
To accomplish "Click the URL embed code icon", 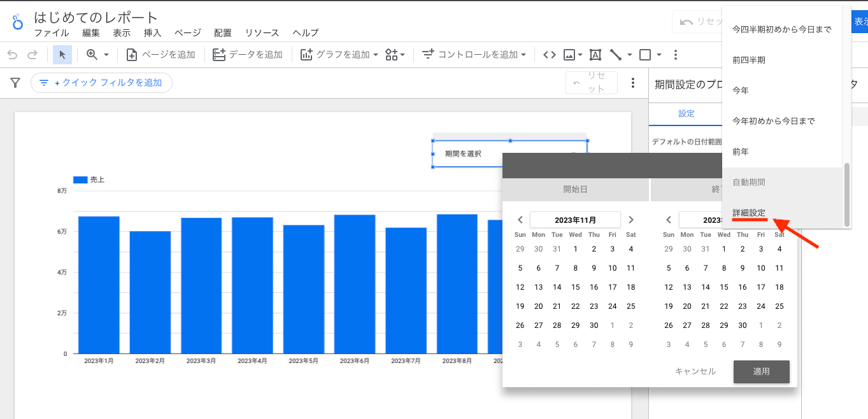I will [549, 55].
